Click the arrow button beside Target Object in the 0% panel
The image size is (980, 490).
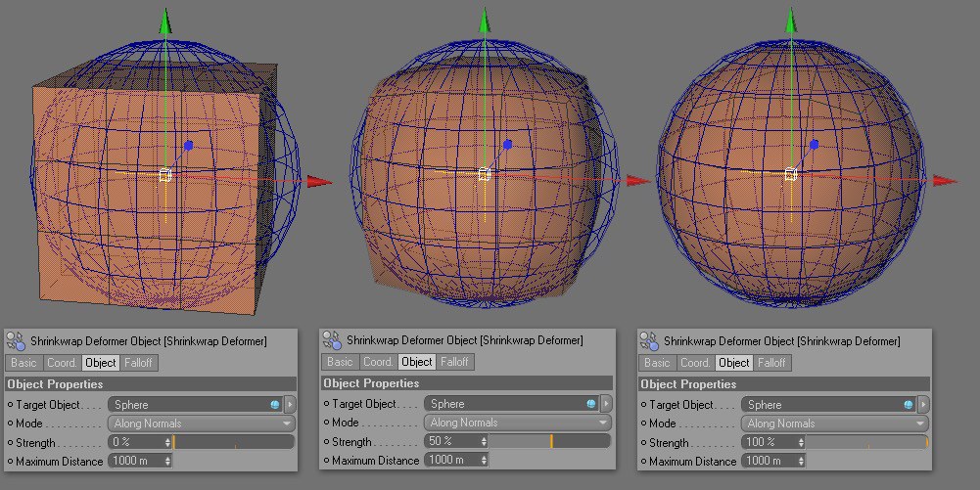click(x=290, y=405)
